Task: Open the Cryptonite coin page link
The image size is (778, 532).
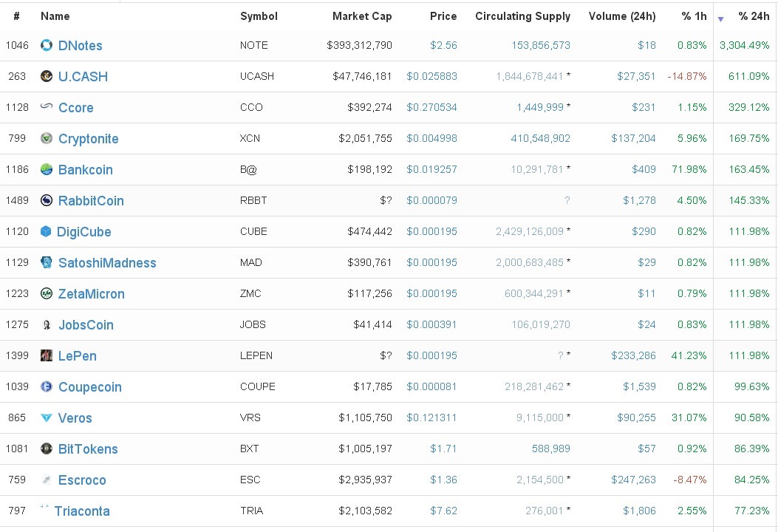Action: pyautogui.click(x=89, y=139)
